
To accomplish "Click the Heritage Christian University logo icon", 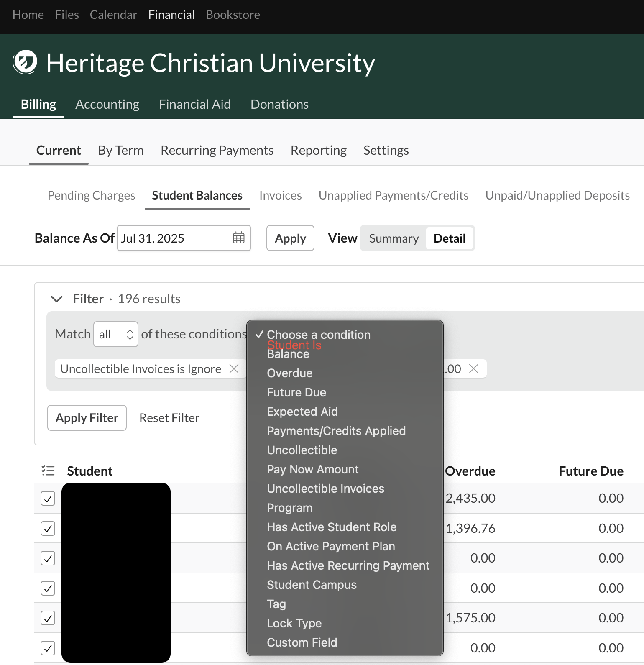I will [25, 62].
